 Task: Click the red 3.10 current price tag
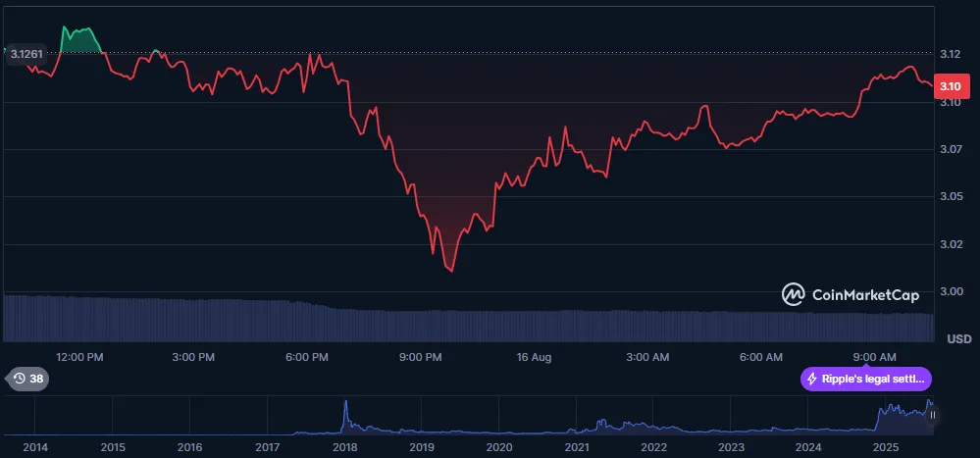coord(950,86)
